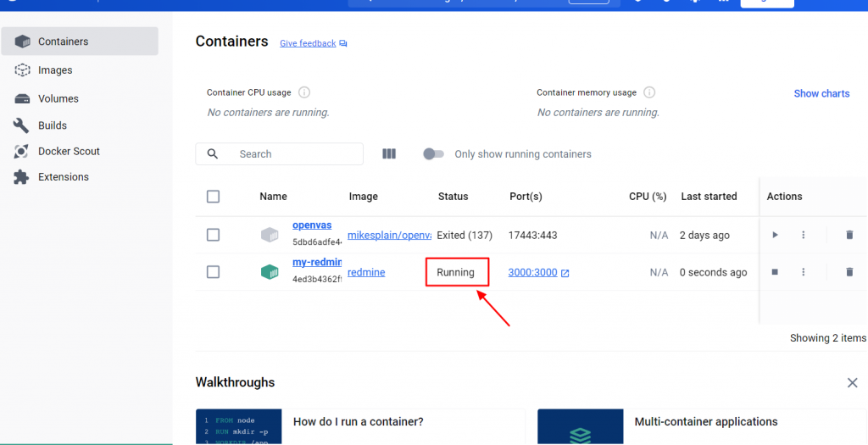Click the container ID '4ed3b4362f'

317,280
